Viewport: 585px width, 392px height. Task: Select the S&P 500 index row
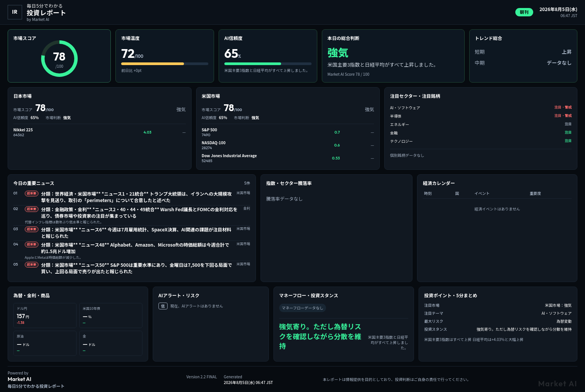pyautogui.click(x=288, y=132)
